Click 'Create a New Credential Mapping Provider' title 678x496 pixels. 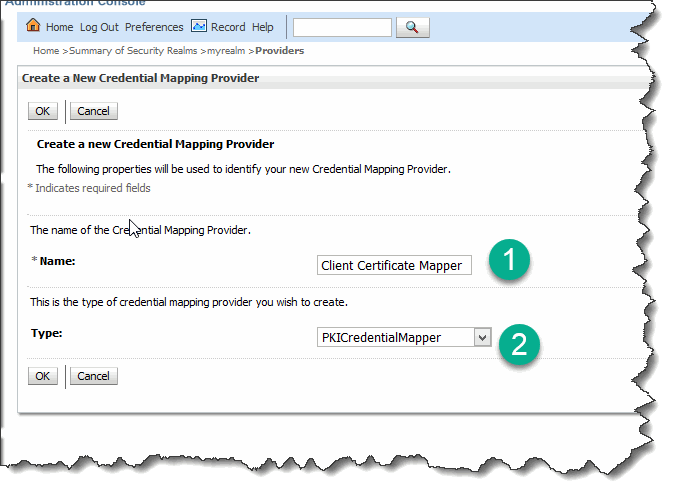[x=141, y=78]
